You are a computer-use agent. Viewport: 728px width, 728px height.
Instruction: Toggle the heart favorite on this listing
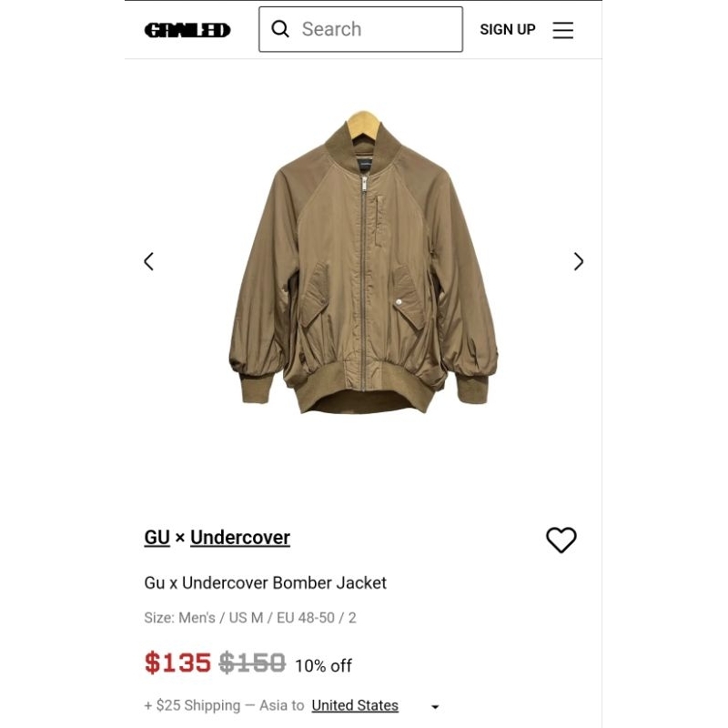click(x=561, y=540)
